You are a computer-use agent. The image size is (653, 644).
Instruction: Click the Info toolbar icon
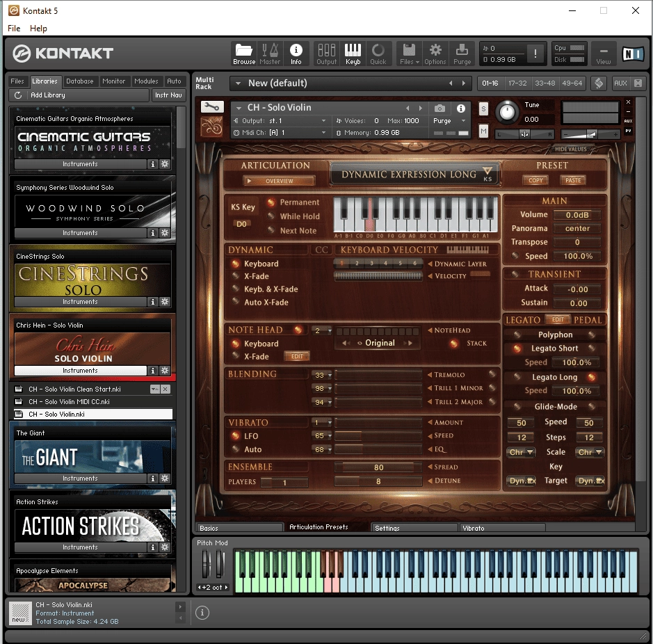tap(296, 54)
